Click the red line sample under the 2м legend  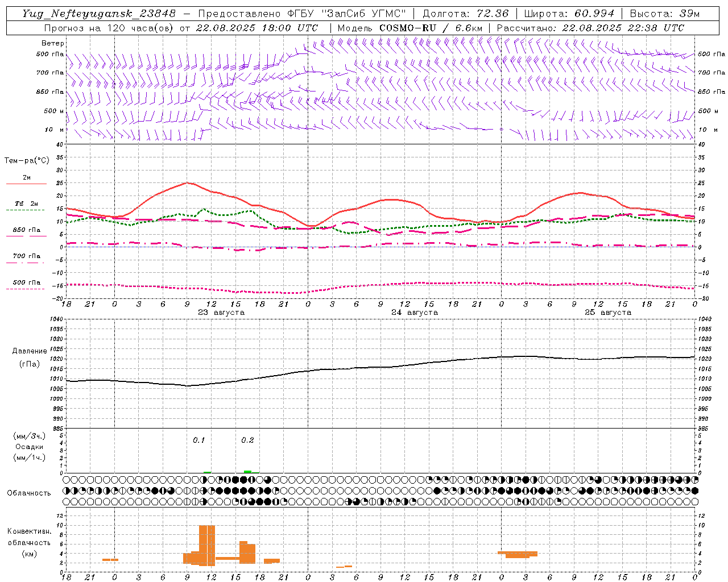(x=26, y=184)
